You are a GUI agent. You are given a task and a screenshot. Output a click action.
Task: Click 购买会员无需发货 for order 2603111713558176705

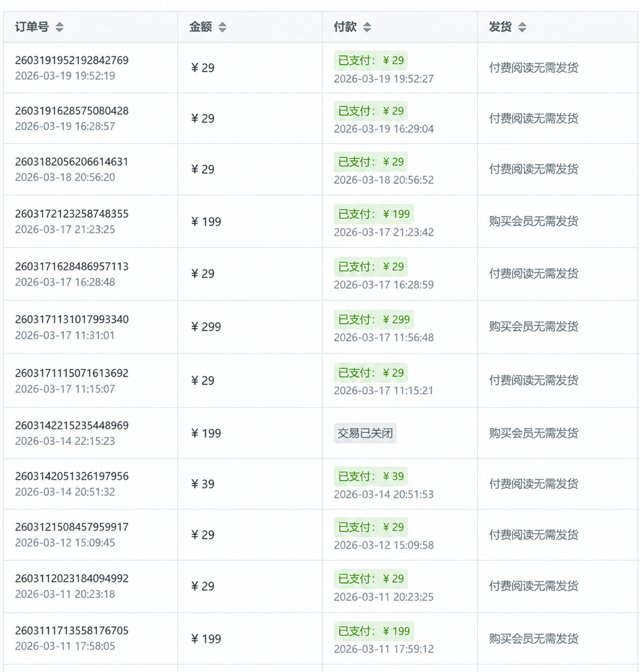[x=534, y=639]
